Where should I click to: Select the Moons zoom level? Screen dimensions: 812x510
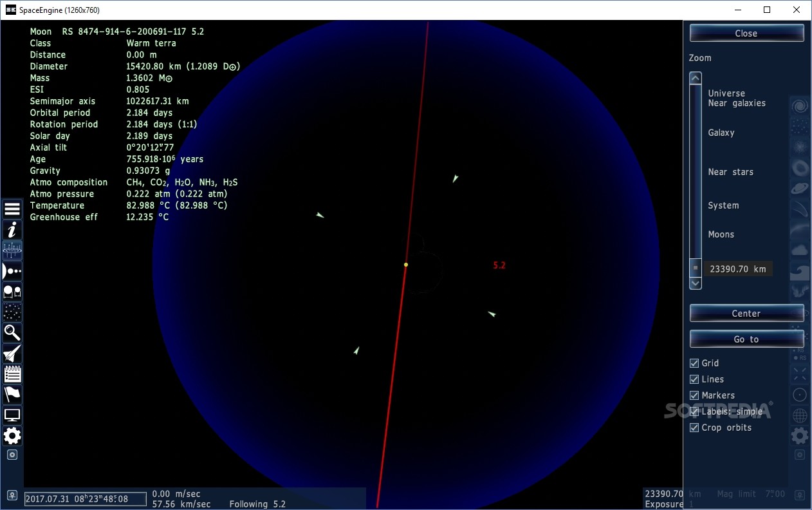[x=721, y=234]
